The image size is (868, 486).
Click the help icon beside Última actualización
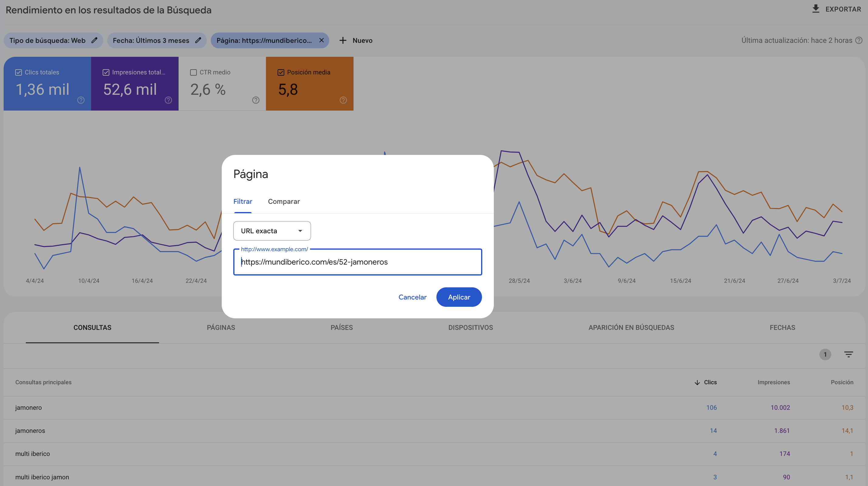click(859, 40)
